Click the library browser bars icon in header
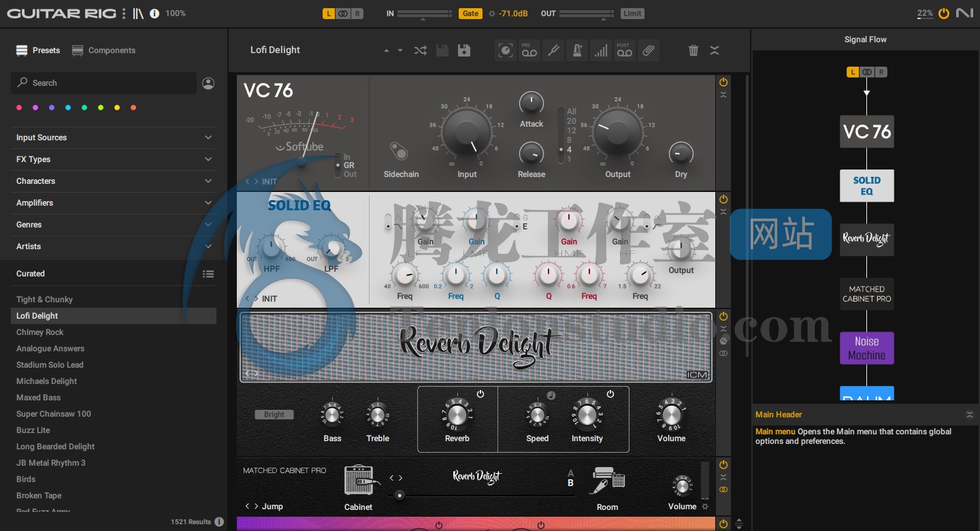The image size is (980, 531). click(x=138, y=14)
